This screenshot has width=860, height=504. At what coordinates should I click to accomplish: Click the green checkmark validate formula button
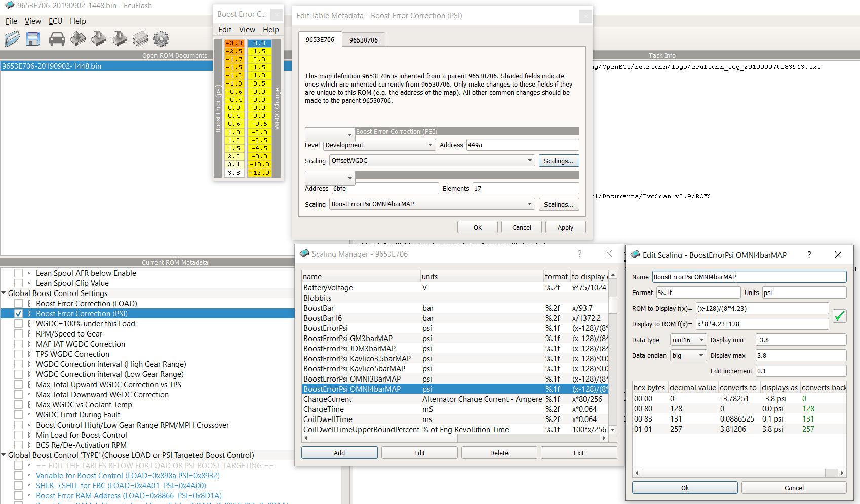(839, 316)
